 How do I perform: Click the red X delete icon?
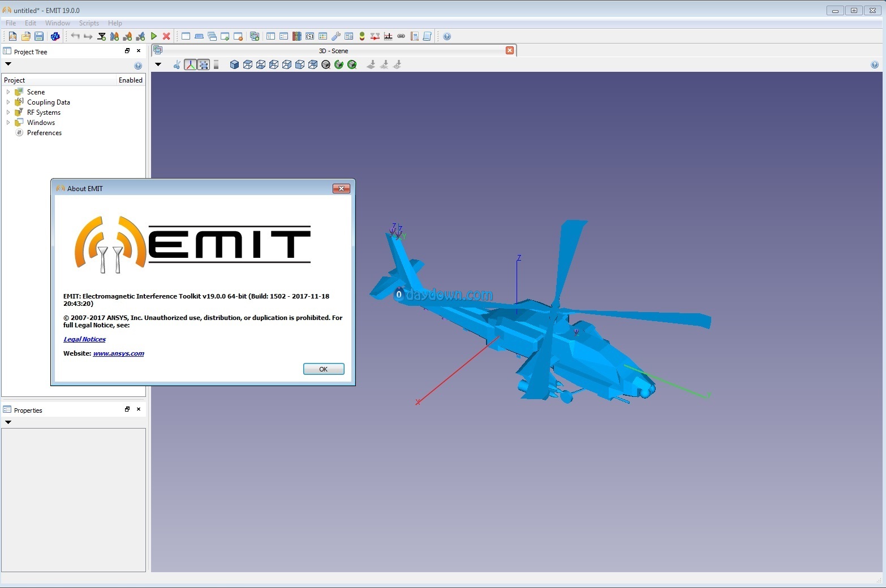pyautogui.click(x=166, y=36)
